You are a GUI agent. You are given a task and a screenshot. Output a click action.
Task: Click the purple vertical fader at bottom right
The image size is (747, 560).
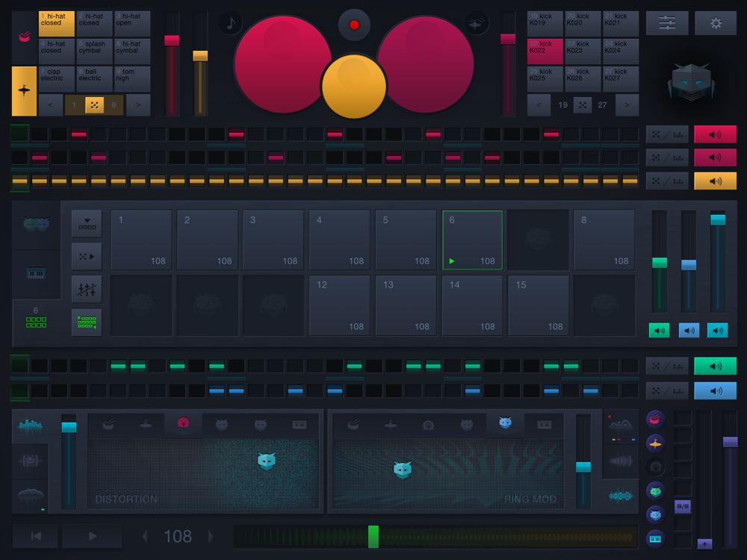click(730, 479)
